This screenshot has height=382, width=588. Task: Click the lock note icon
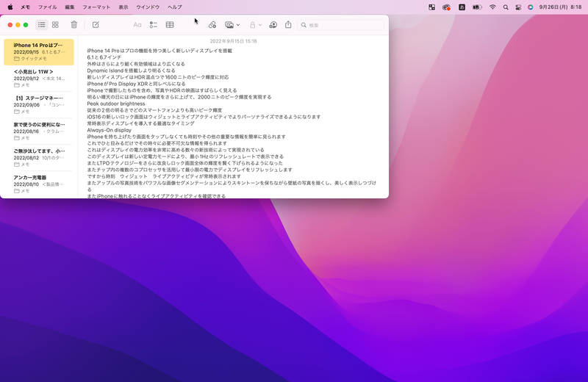click(253, 25)
